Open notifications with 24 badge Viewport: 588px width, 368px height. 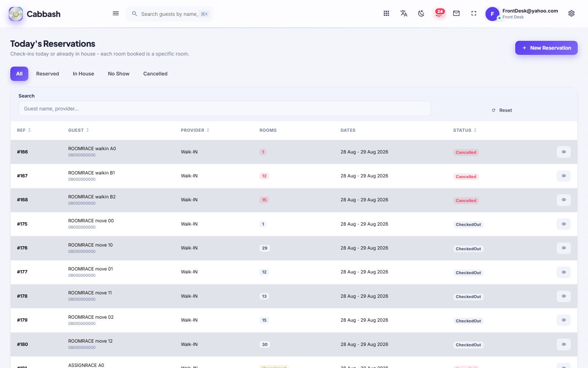[439, 13]
